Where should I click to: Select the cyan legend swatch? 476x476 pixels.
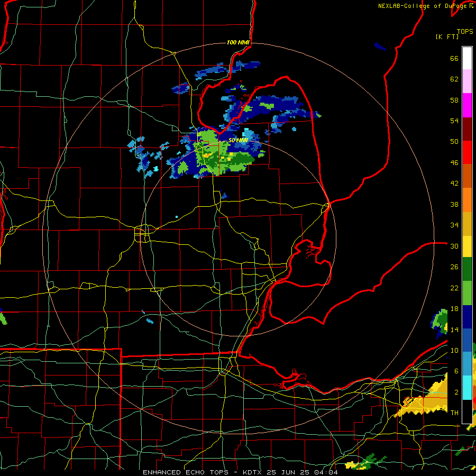[x=467, y=388]
